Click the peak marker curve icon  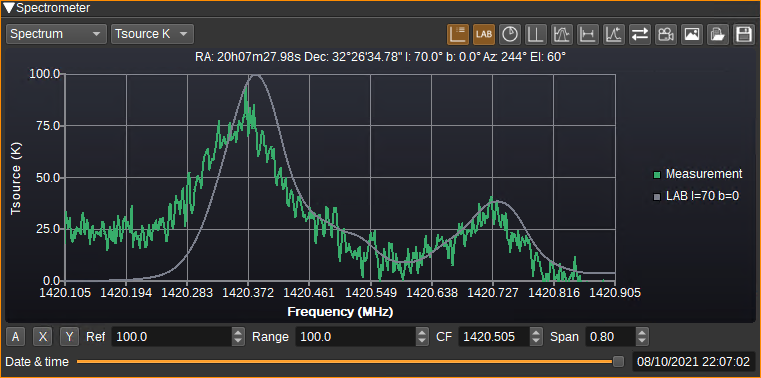coord(614,34)
